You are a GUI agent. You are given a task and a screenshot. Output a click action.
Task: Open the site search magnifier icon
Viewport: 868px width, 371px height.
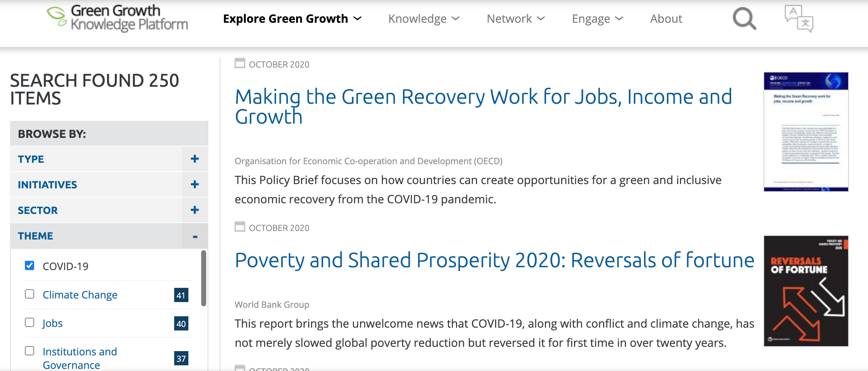(x=744, y=18)
